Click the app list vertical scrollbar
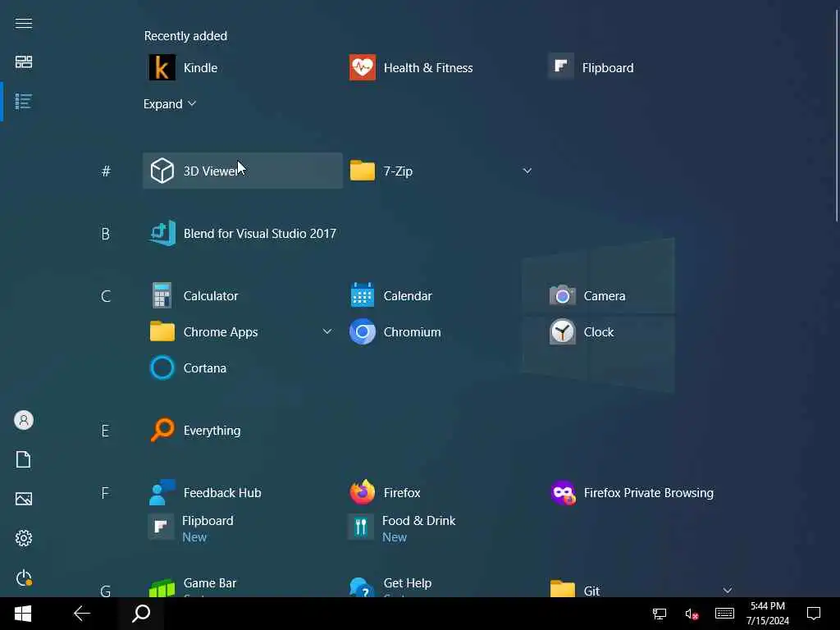This screenshot has width=840, height=630. [x=836, y=115]
